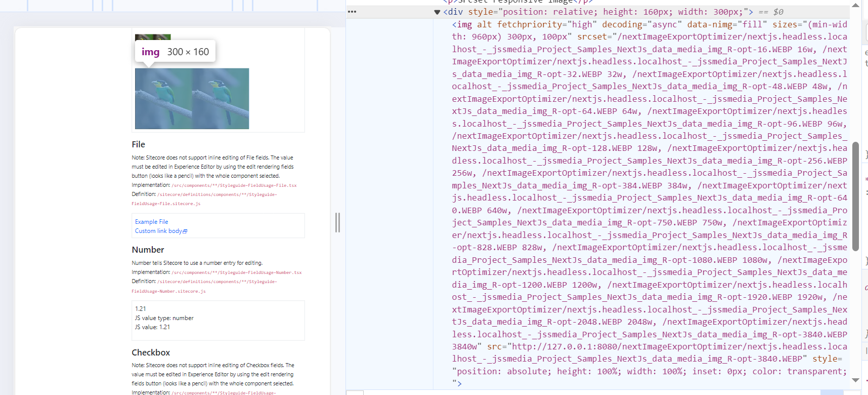Viewport: 868px width, 395px height.
Task: Select the 'Checkbox' heading text
Action: [151, 352]
